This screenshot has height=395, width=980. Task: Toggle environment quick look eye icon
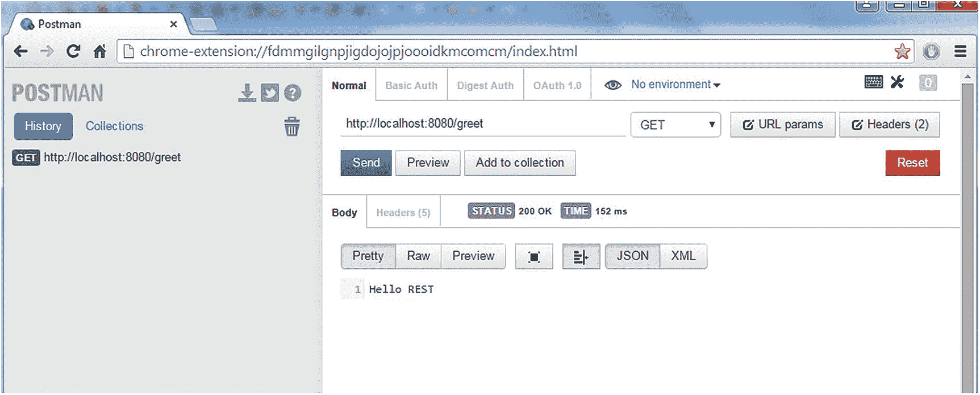(612, 85)
